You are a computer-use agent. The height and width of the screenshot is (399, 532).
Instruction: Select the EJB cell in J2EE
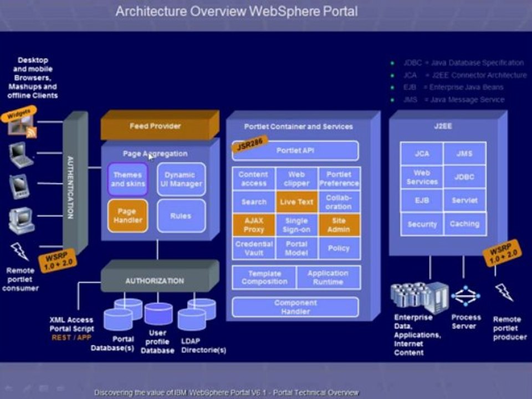pos(422,201)
